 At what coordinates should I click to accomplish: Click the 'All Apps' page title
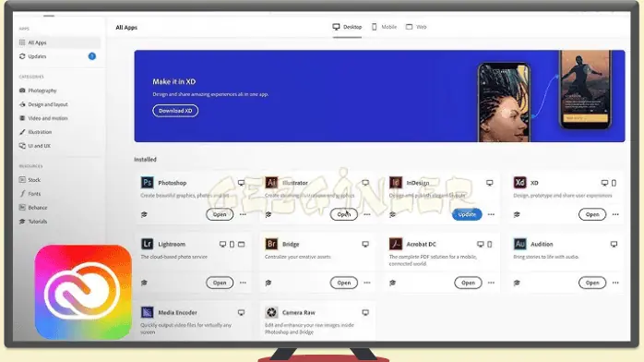pyautogui.click(x=126, y=28)
